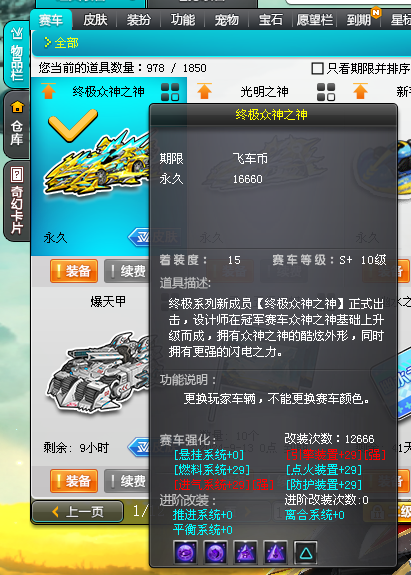
Task: Click the four-square grid icon beside 终极众神之神
Action: tap(170, 92)
